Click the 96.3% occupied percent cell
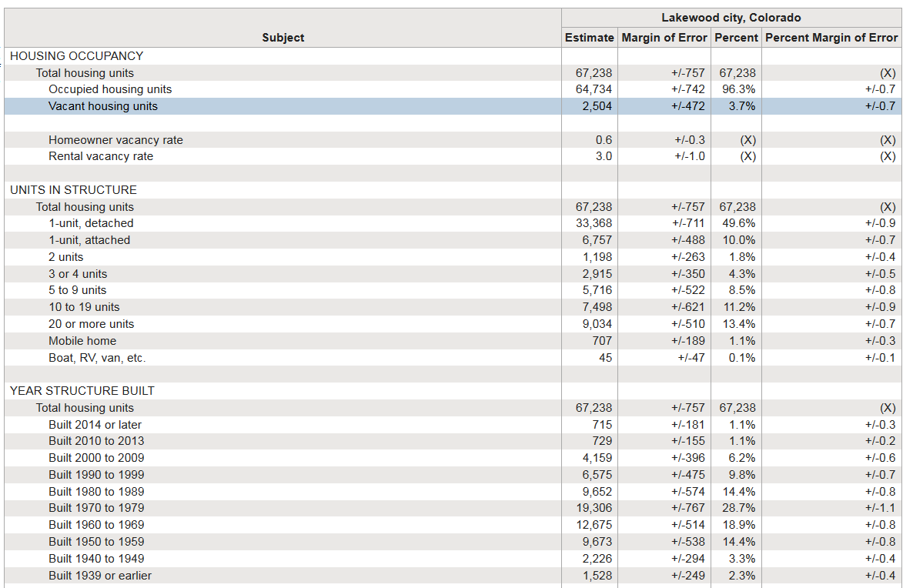913x588 pixels. [738, 89]
